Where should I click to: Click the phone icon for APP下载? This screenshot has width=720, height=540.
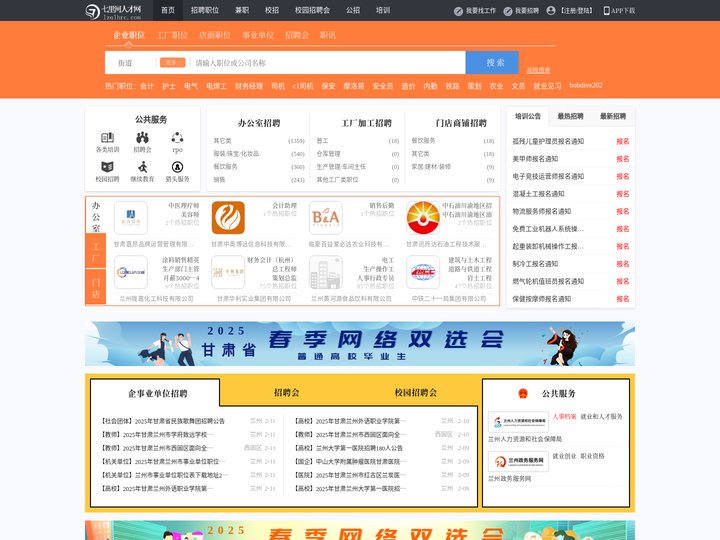coord(606,11)
